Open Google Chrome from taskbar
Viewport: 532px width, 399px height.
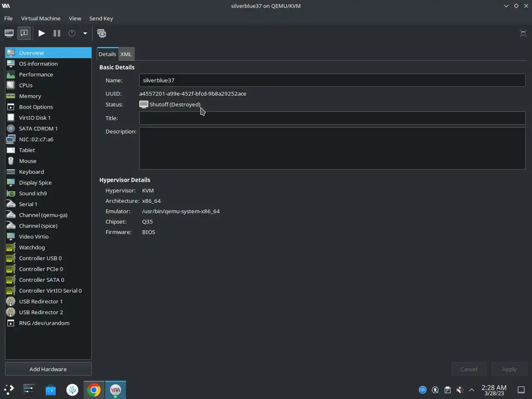point(94,390)
